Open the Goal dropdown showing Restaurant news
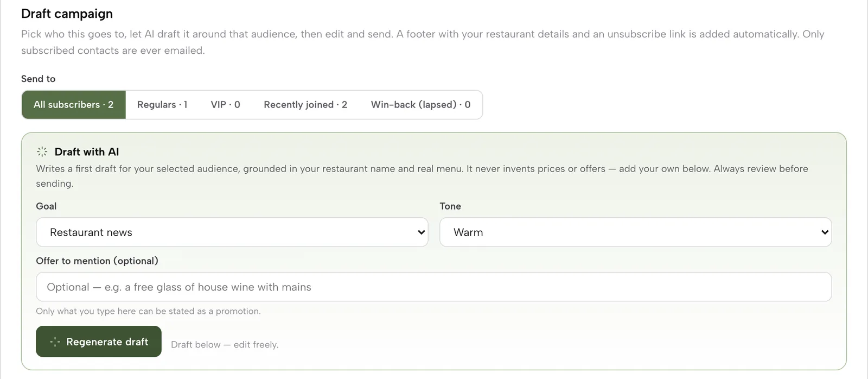This screenshot has width=868, height=379. click(232, 232)
